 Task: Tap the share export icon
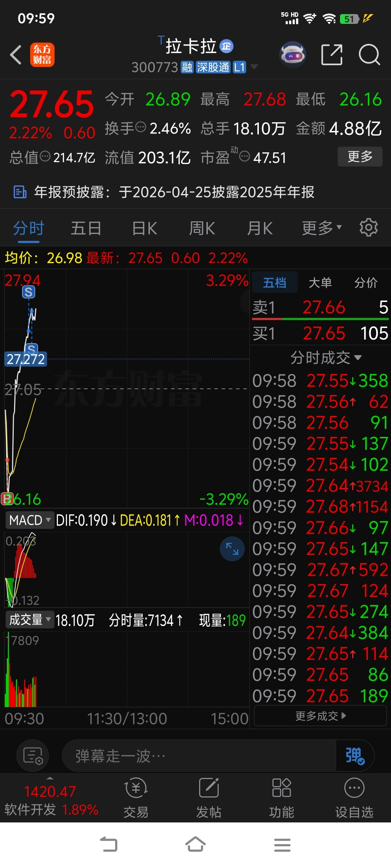pos(332,55)
